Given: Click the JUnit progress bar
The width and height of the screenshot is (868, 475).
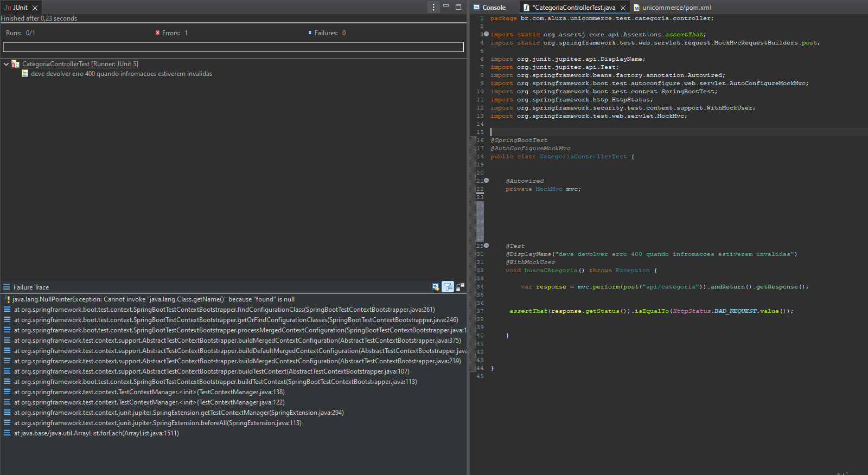Looking at the screenshot, I should click(233, 47).
